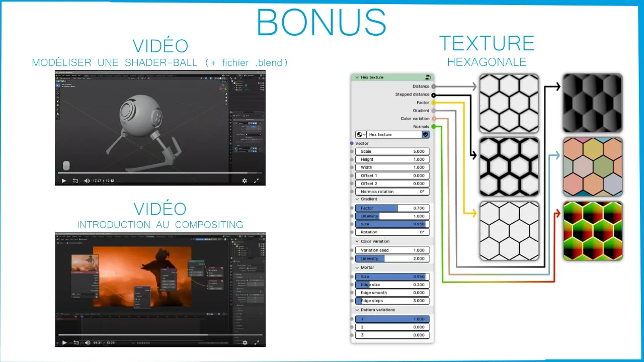Image resolution: width=644 pixels, height=362 pixels.
Task: Click the yellow Factor output socket
Action: (433, 103)
